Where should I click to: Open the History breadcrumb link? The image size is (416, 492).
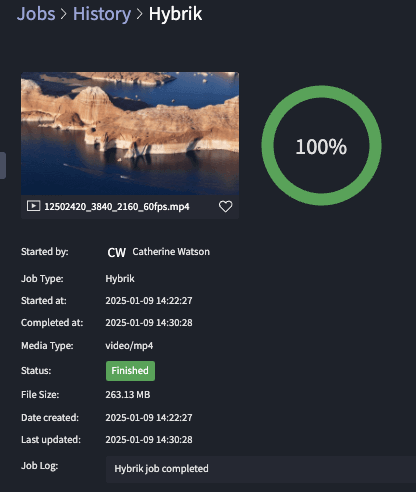point(102,14)
